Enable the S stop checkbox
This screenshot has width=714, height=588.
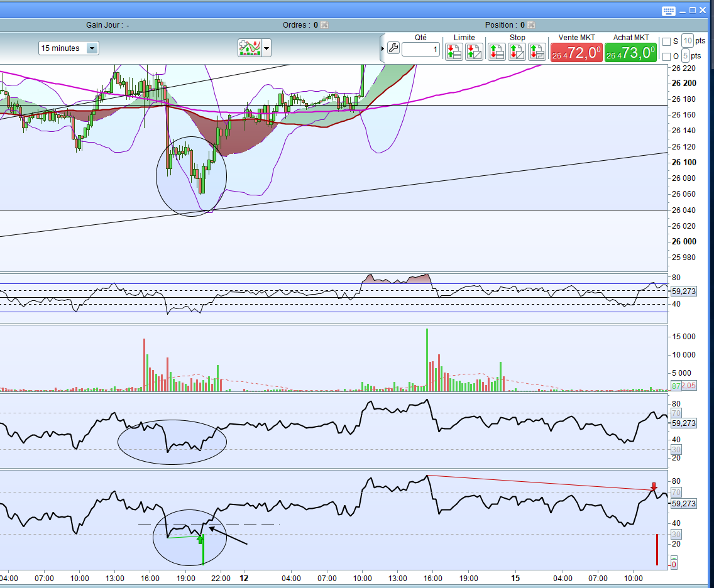click(x=667, y=42)
